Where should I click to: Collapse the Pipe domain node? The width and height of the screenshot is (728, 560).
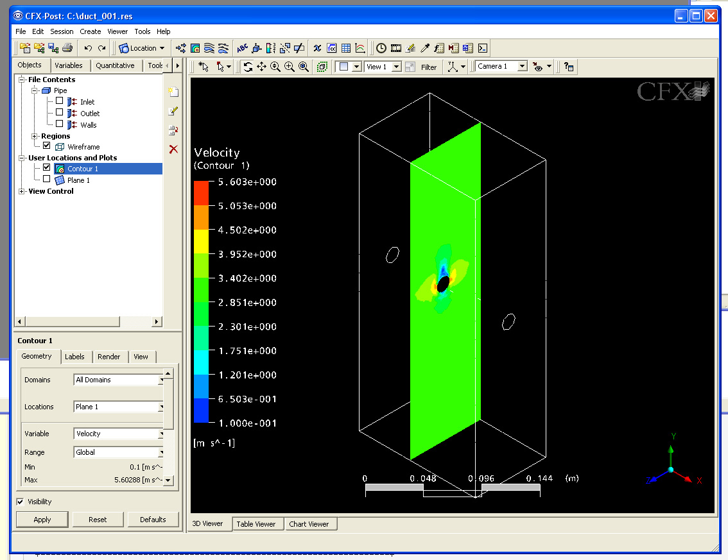tap(35, 90)
